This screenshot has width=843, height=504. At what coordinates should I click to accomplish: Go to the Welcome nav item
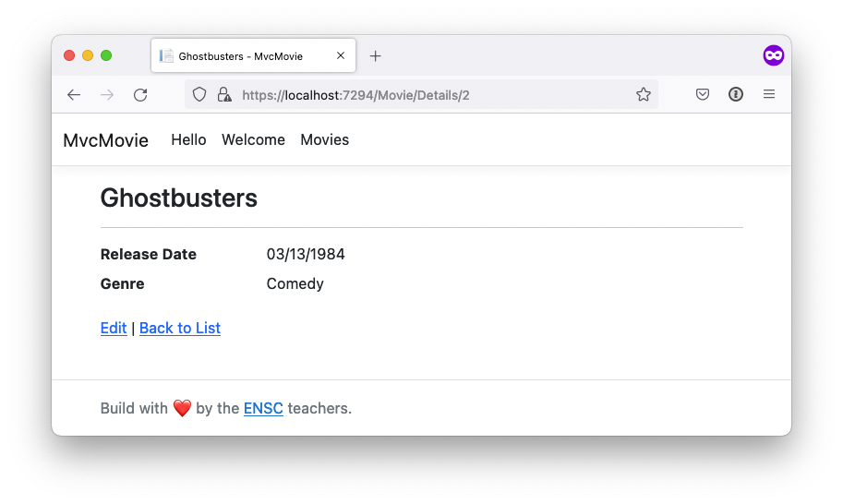[253, 139]
